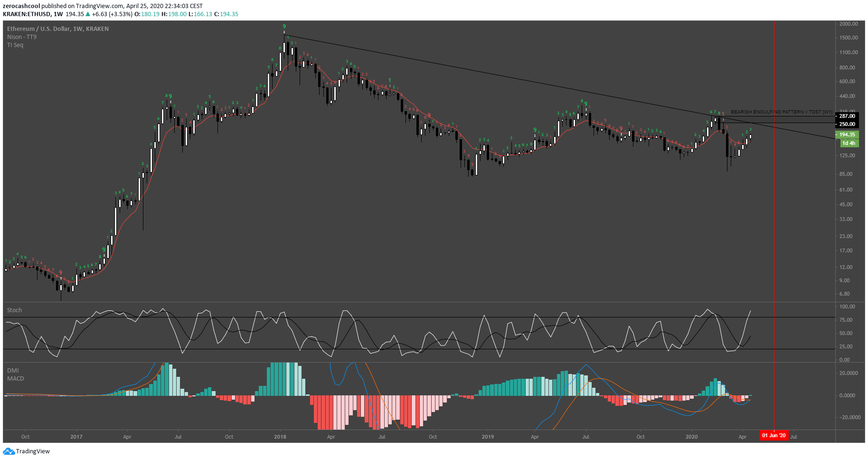868x460 pixels.
Task: Click the 85.00 price axis value
Action: pyautogui.click(x=846, y=174)
